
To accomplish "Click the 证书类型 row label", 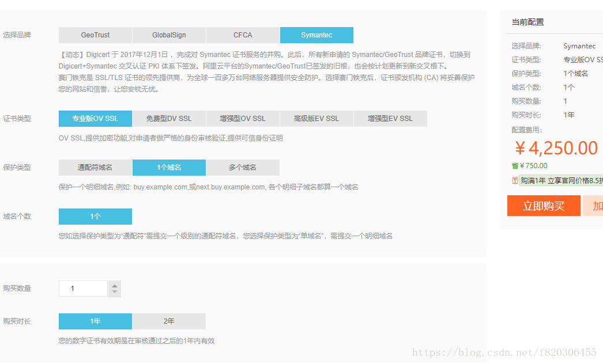I will tap(17, 119).
